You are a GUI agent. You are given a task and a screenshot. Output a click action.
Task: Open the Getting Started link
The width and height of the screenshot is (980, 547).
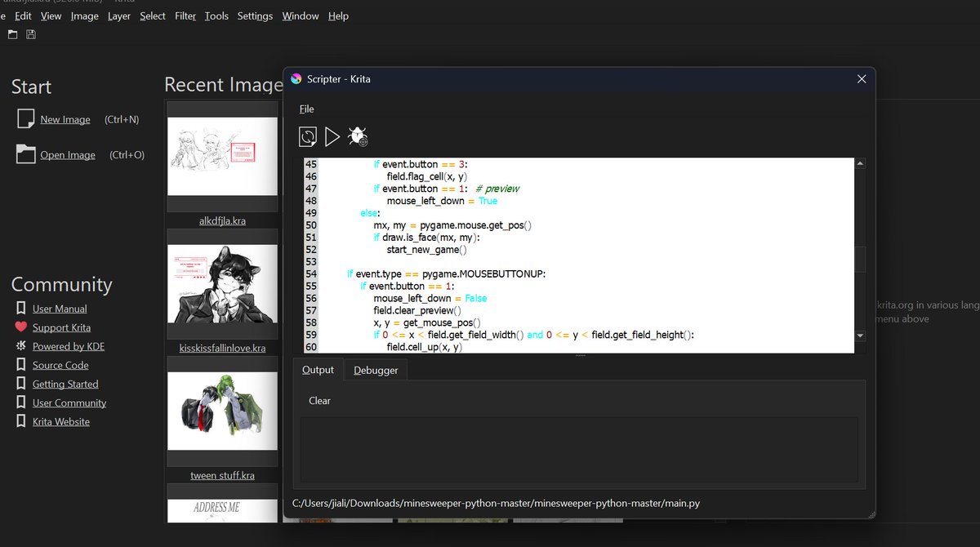pyautogui.click(x=65, y=384)
